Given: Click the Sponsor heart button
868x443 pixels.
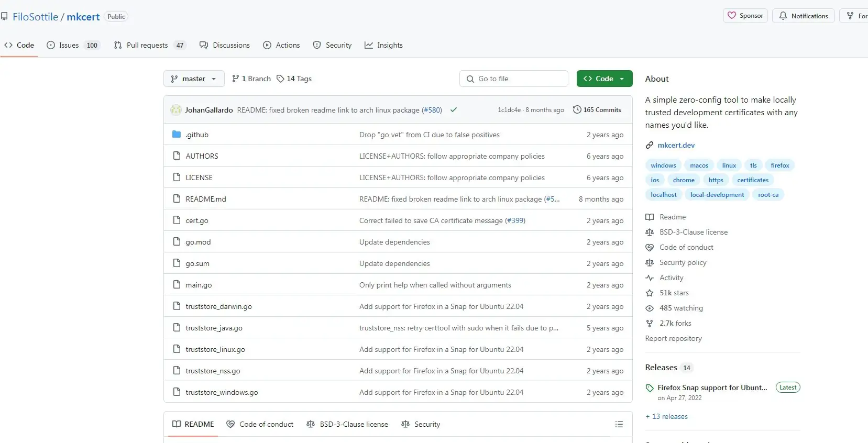Looking at the screenshot, I should 745,16.
